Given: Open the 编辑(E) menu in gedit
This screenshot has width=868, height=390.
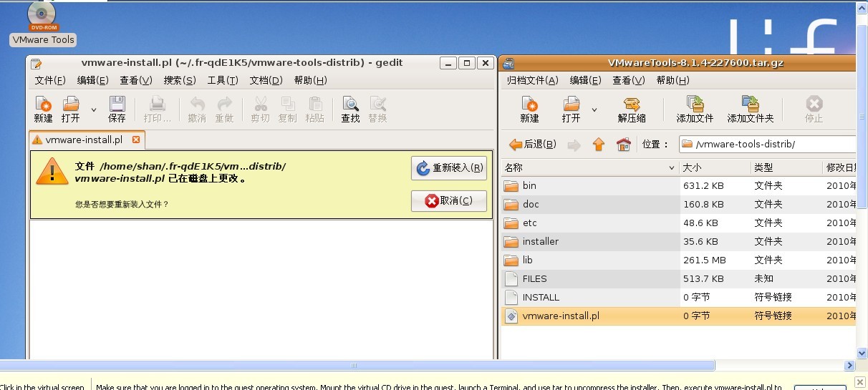Looking at the screenshot, I should point(93,80).
